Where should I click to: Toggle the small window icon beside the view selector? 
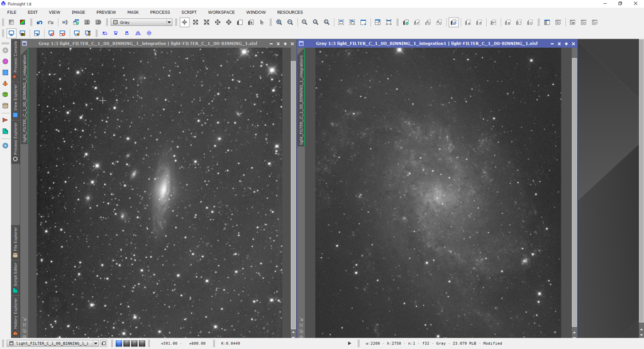[104, 343]
